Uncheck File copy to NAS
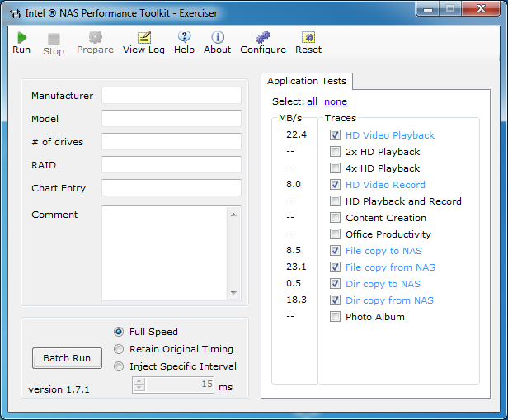The image size is (508, 420). pos(335,251)
